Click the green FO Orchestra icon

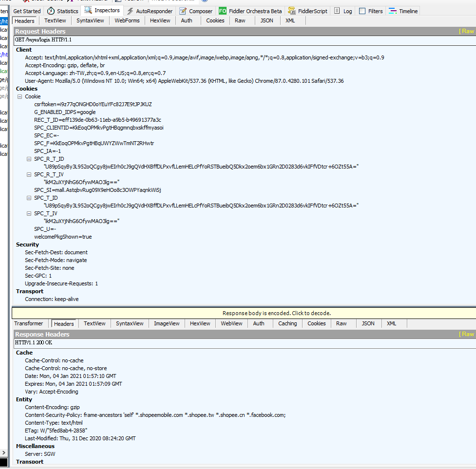click(223, 11)
